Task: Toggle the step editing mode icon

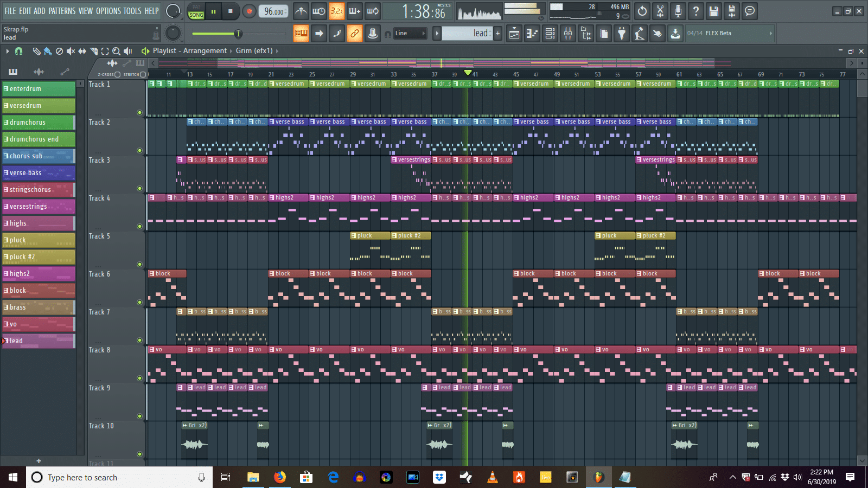Action: (x=337, y=34)
